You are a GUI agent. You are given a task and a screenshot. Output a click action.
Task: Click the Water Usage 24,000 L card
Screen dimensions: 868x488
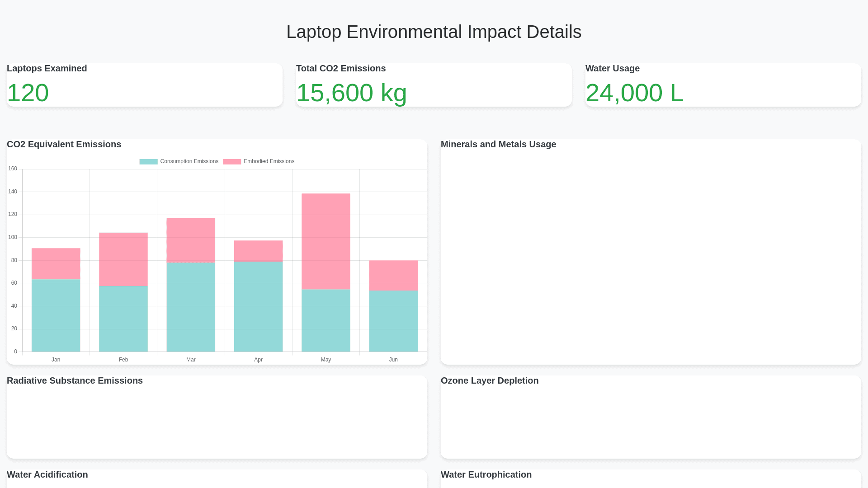(x=723, y=85)
